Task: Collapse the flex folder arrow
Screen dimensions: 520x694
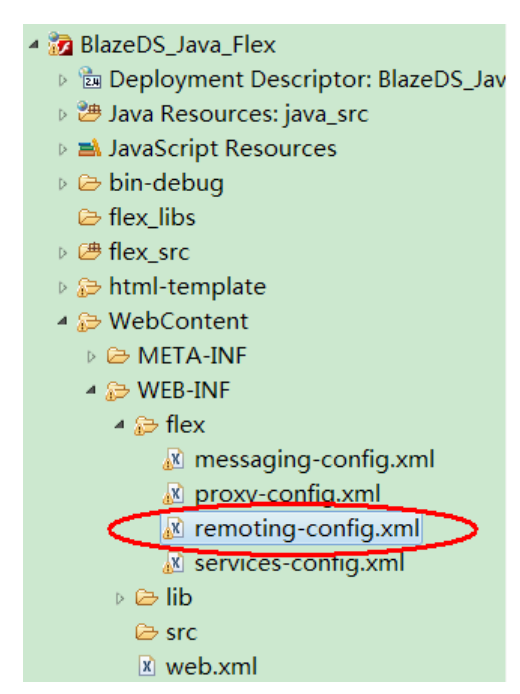Action: [119, 425]
